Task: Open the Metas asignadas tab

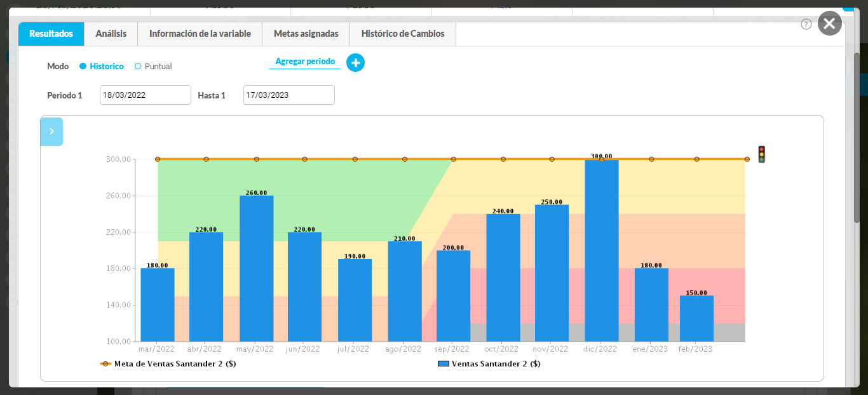Action: pyautogui.click(x=306, y=34)
